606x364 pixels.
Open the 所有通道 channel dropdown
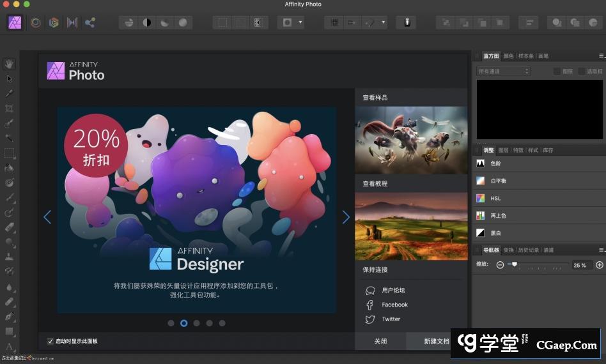click(504, 72)
